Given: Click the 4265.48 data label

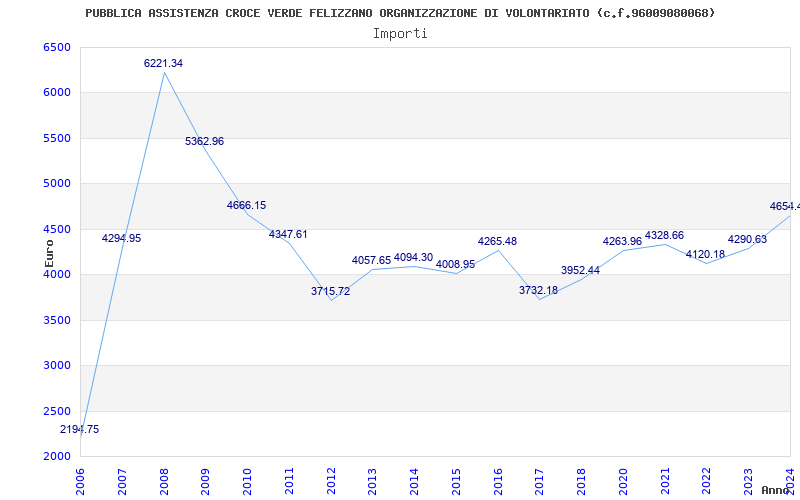Looking at the screenshot, I should 497,241.
